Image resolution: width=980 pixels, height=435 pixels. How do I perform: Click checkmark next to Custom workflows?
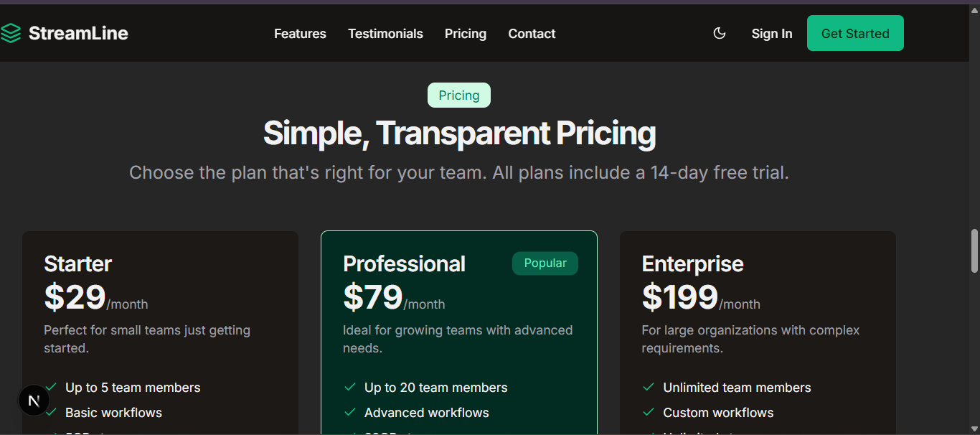tap(649, 412)
